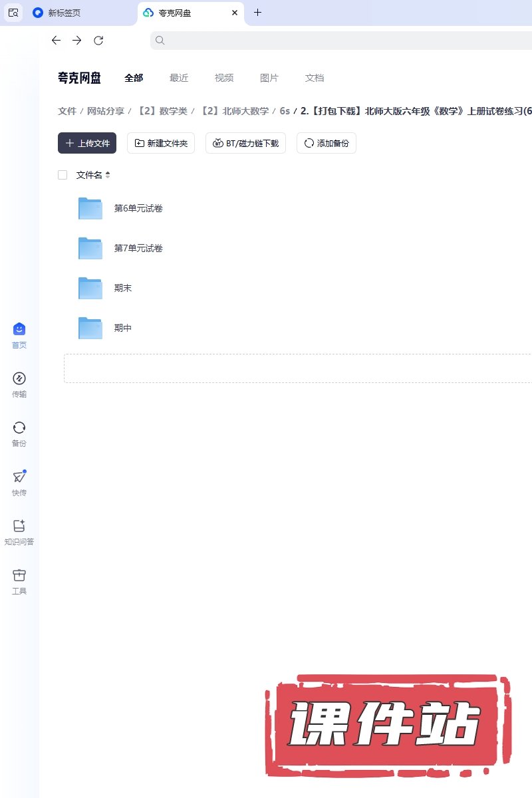Toggle the select-all checkbox beside 文件名

63,175
